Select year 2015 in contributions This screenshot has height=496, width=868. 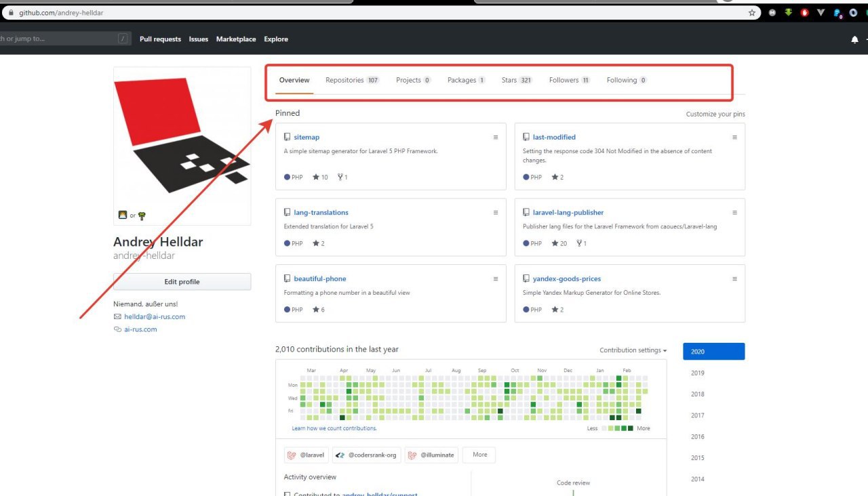click(x=698, y=457)
